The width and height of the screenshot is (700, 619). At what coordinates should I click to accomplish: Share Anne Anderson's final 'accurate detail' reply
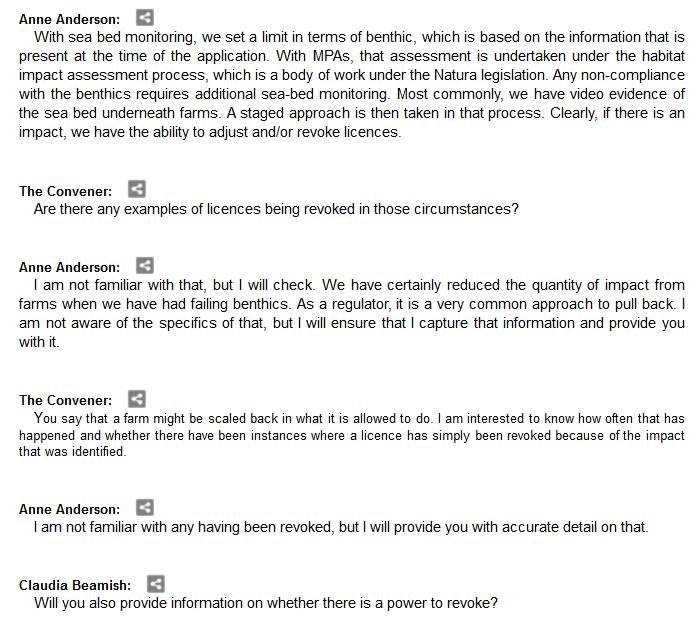click(x=145, y=508)
